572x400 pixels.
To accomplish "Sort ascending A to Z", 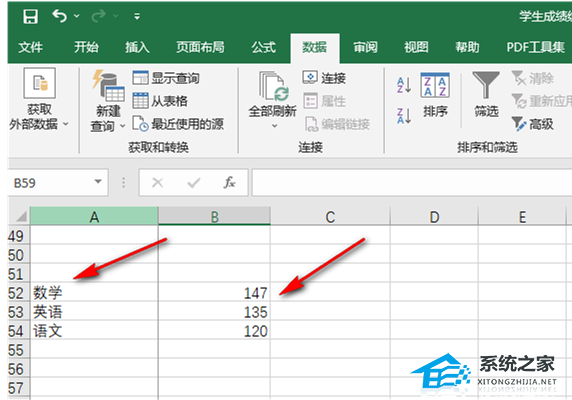I will [x=404, y=85].
